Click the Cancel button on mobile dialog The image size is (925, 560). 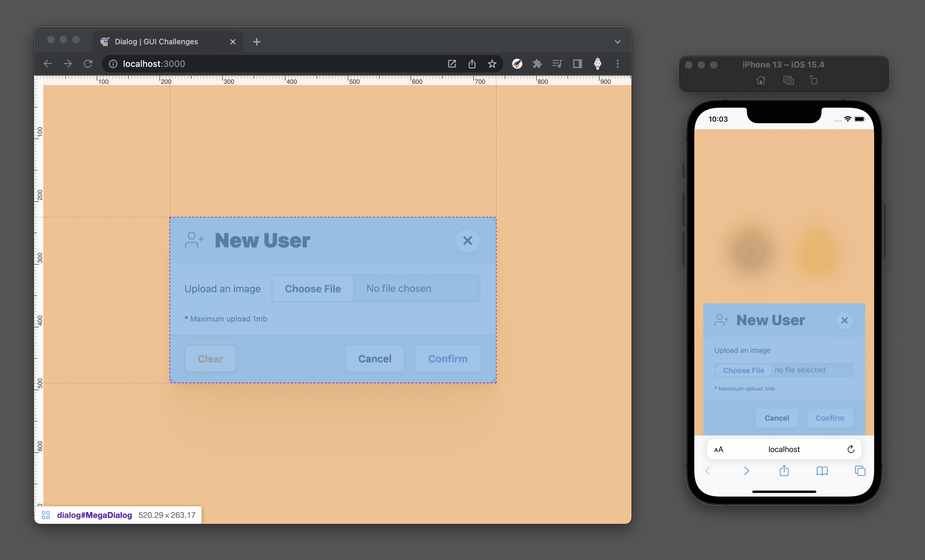tap(777, 417)
